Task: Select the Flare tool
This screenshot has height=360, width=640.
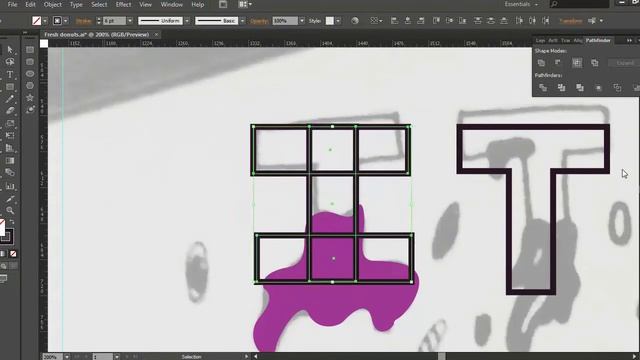Action: pyautogui.click(x=30, y=110)
